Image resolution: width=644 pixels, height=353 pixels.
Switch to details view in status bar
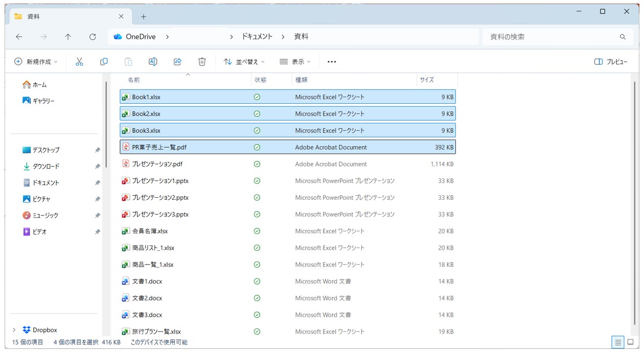tap(618, 342)
